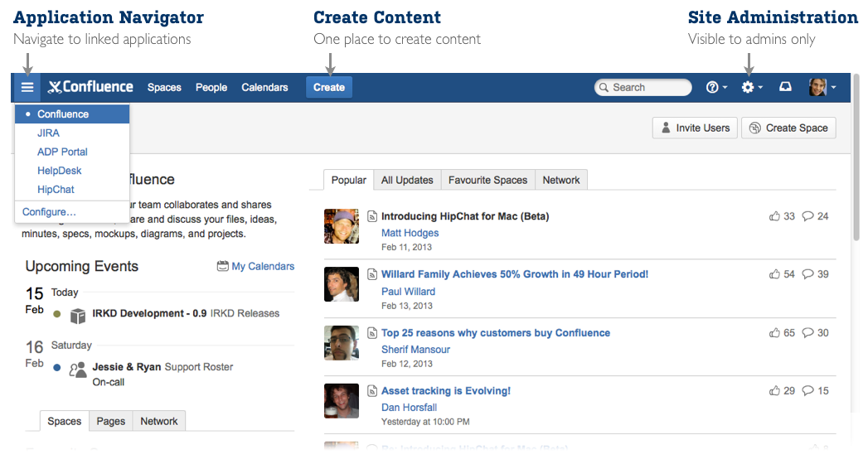Open the Calendars menu in header

[264, 87]
